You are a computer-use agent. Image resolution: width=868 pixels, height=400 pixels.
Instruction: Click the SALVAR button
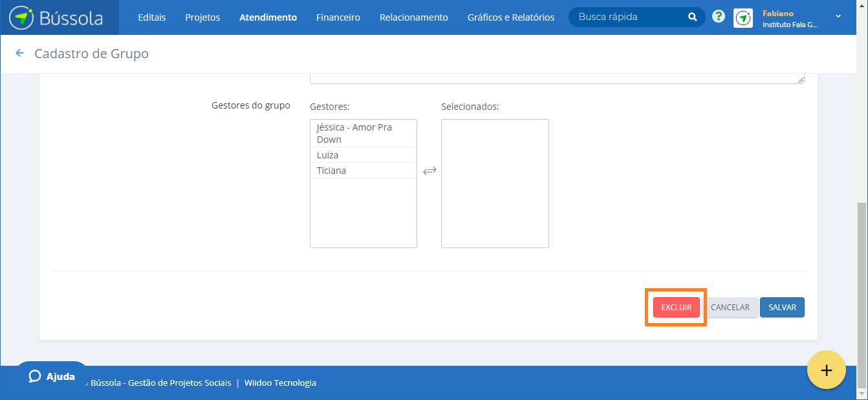pos(782,308)
